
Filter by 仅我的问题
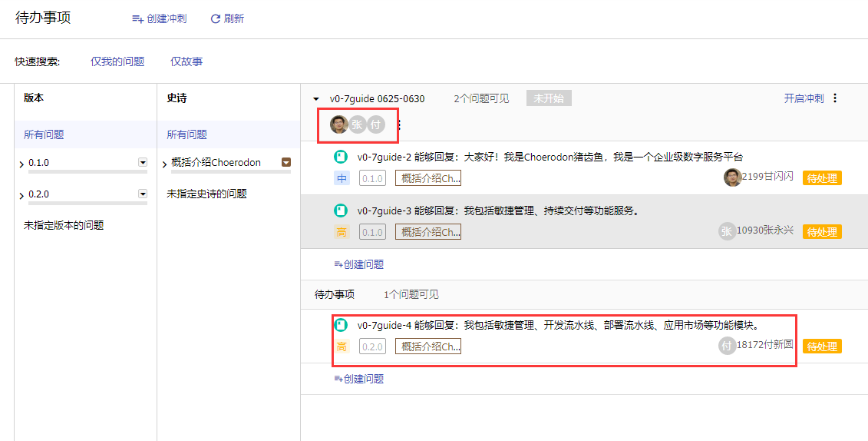[117, 61]
